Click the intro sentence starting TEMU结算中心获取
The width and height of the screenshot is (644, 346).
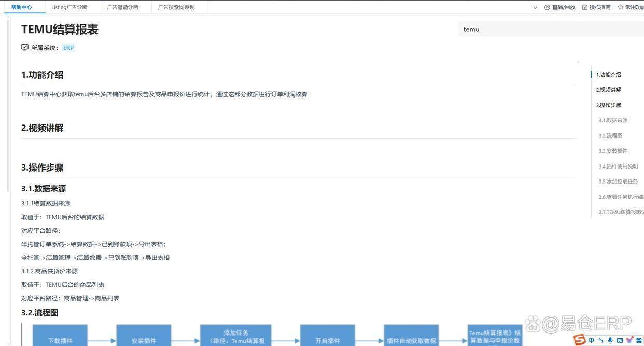(164, 94)
